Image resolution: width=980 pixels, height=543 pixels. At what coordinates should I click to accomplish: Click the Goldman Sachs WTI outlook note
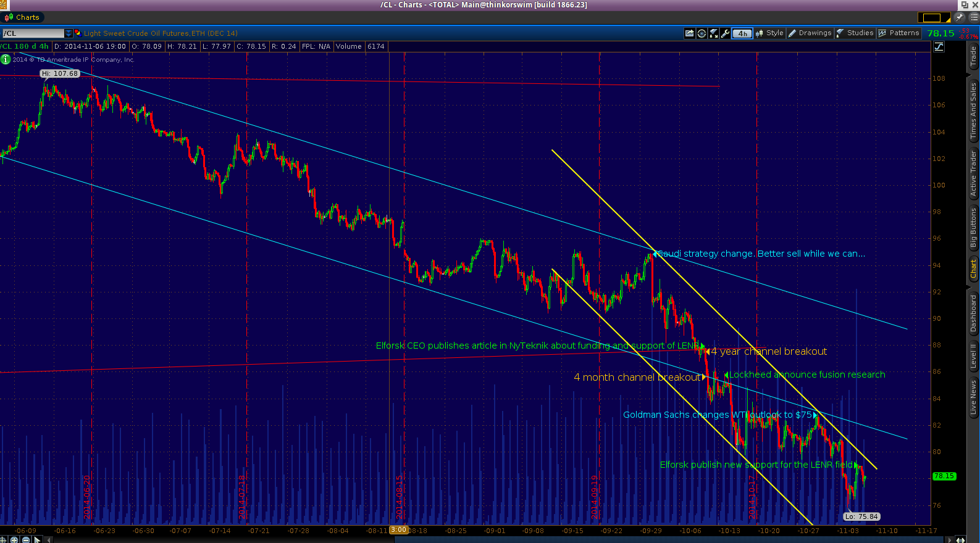pos(718,415)
